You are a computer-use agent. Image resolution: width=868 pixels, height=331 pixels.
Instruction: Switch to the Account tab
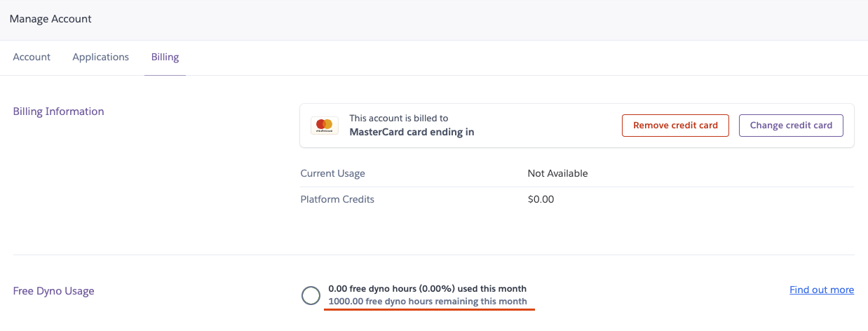click(x=32, y=57)
